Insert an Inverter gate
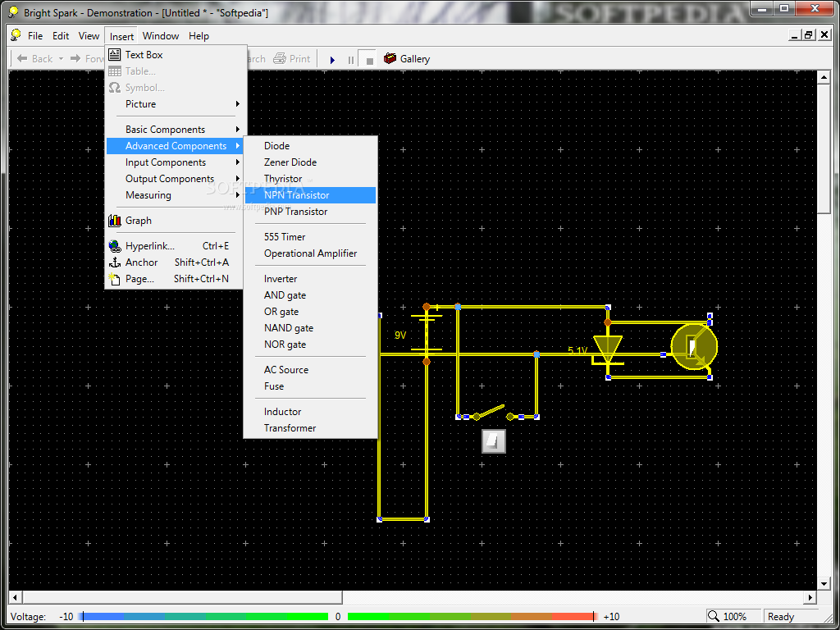Viewport: 840px width, 630px height. coord(310,279)
